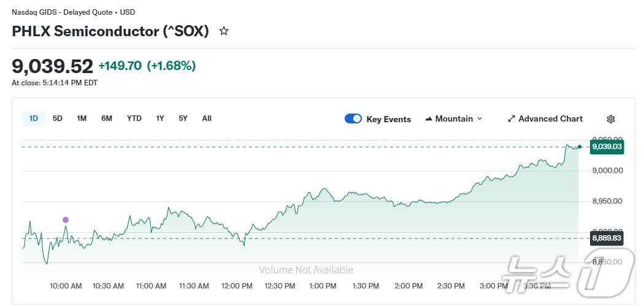
Task: Click the 9,039.03 current price tag
Action: pos(607,147)
